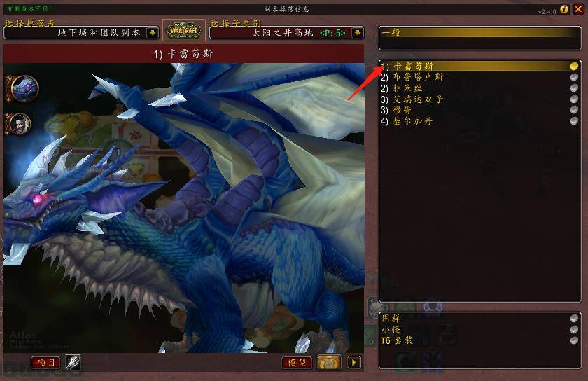Select boss 4) 基尔加丹 in the list
The height and width of the screenshot is (381, 588).
(480, 121)
